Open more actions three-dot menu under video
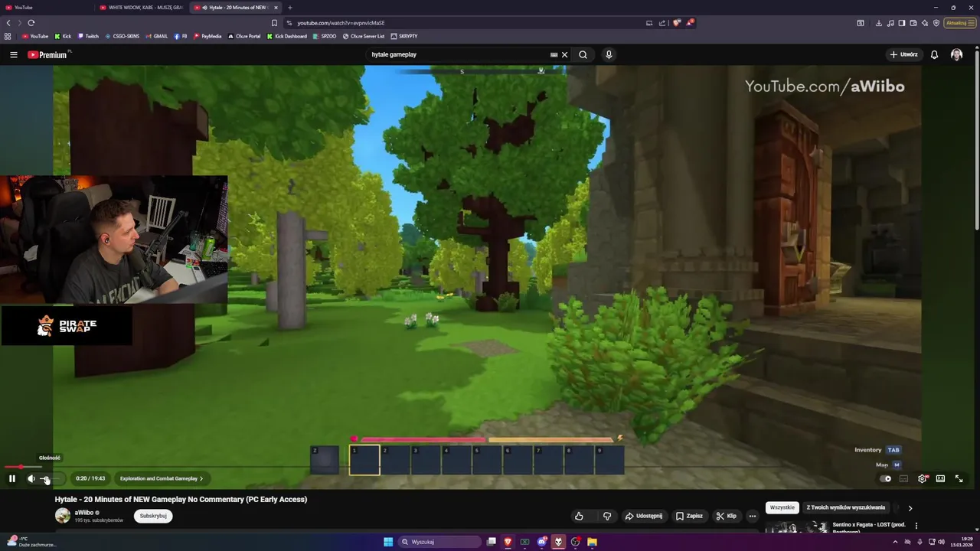980x551 pixels. coord(752,516)
